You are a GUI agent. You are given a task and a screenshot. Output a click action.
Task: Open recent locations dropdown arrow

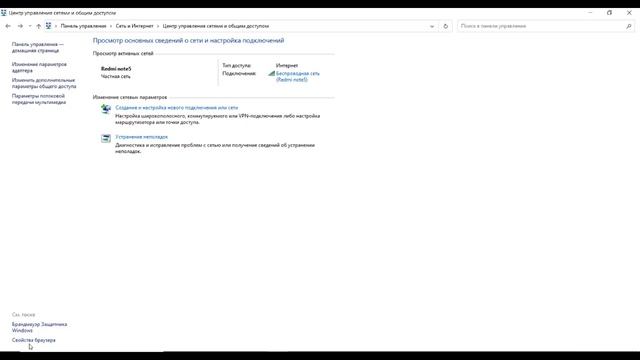30,26
